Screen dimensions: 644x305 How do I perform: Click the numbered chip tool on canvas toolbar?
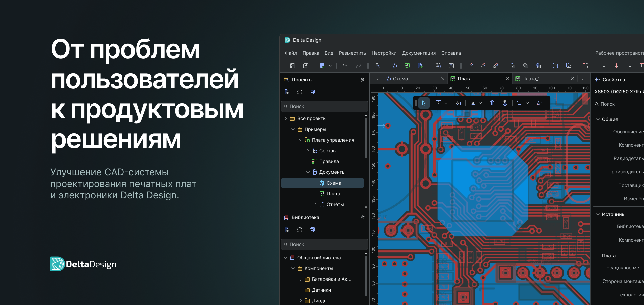tap(505, 103)
